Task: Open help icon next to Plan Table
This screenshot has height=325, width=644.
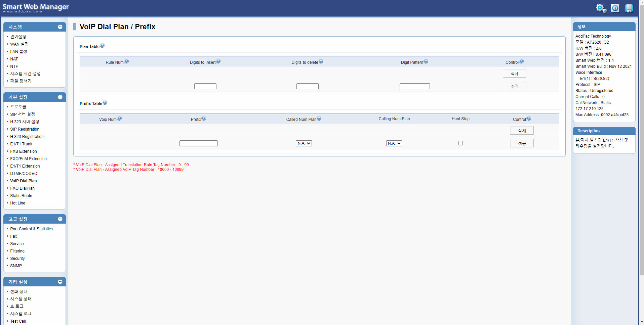Action: click(x=102, y=46)
